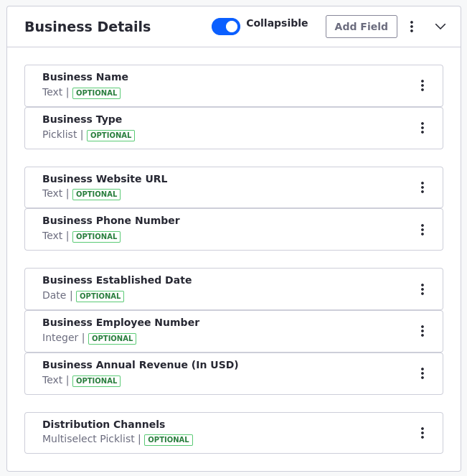467x476 pixels.
Task: Open Business Details section kebab menu
Action: (x=412, y=27)
